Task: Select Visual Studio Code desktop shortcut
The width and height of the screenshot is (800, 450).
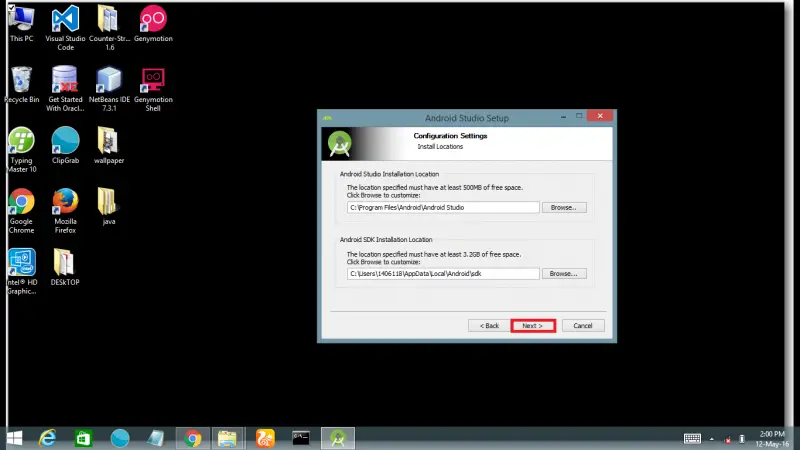Action: 65,28
